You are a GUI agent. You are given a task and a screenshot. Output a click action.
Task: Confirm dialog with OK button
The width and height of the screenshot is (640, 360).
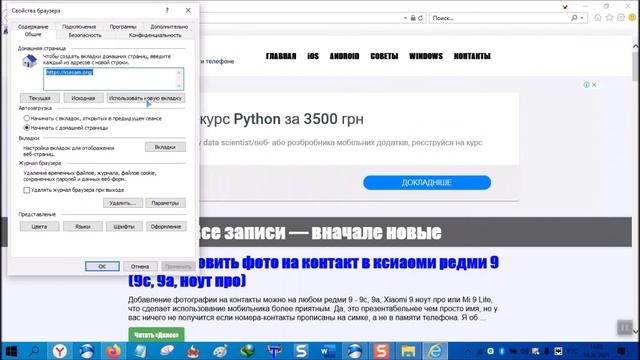(102, 267)
